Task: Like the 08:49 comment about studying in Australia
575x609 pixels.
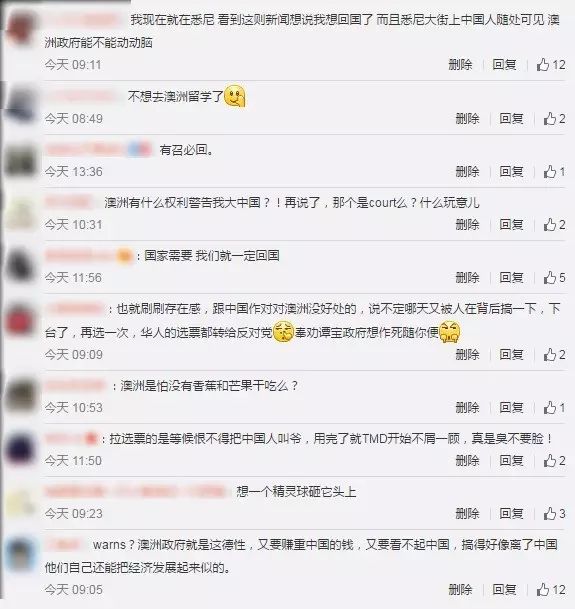Action: click(x=554, y=118)
